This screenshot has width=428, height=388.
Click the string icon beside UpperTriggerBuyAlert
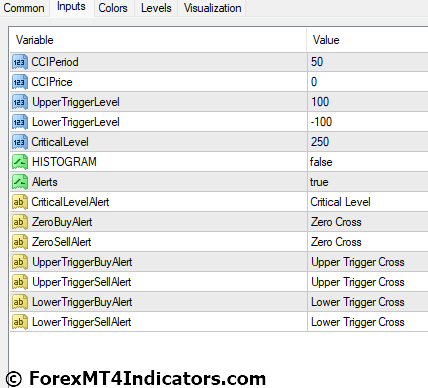coord(20,262)
